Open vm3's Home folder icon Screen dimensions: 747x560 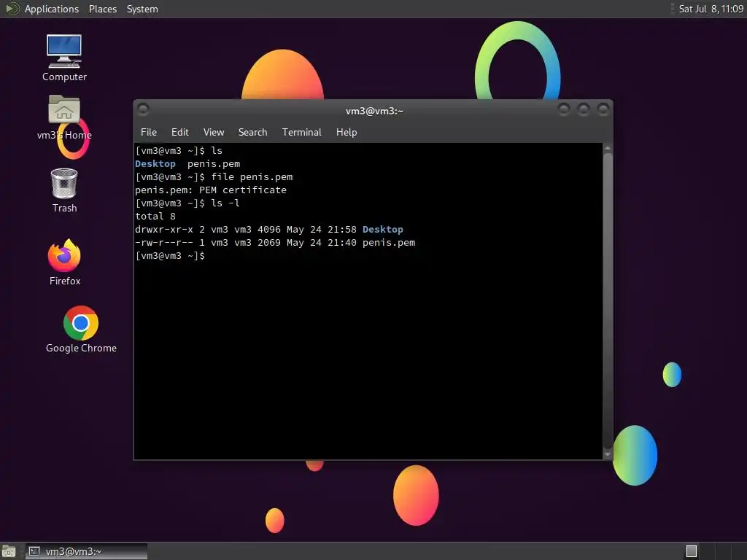click(x=64, y=117)
